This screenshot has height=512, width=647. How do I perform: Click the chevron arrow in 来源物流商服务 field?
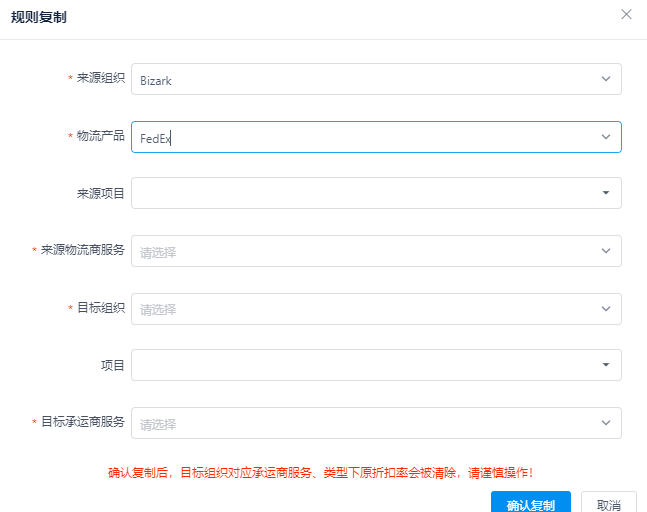point(606,250)
